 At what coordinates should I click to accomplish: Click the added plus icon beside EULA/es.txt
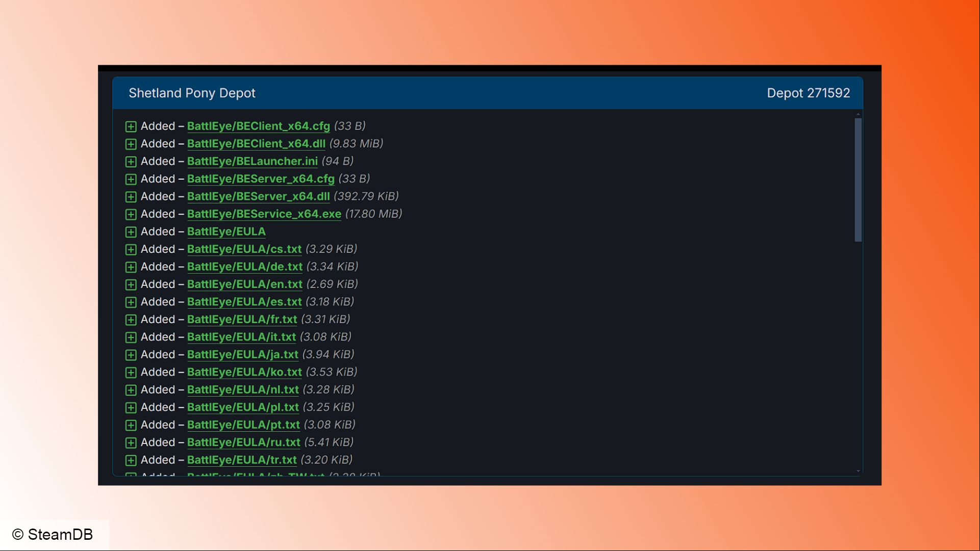tap(131, 302)
